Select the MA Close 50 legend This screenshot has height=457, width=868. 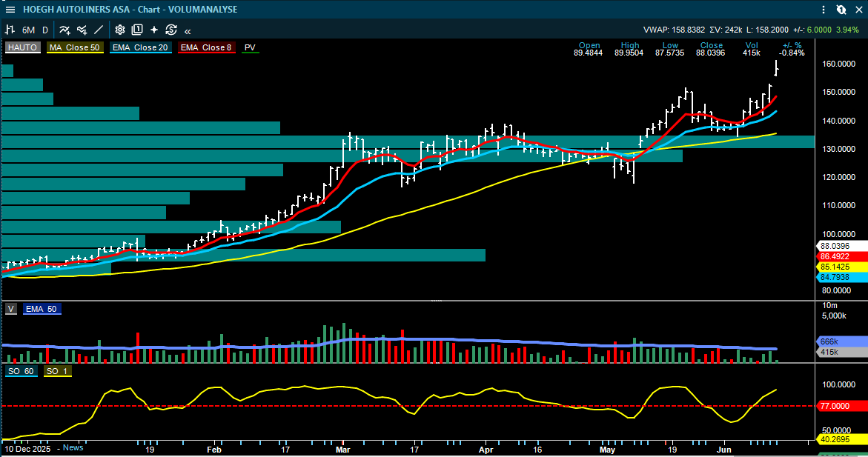75,47
